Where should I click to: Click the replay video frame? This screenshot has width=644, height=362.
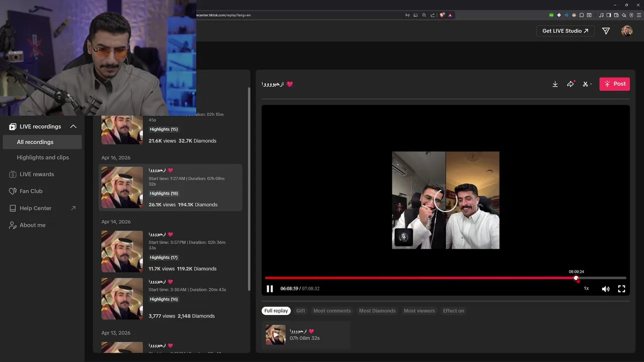[446, 200]
